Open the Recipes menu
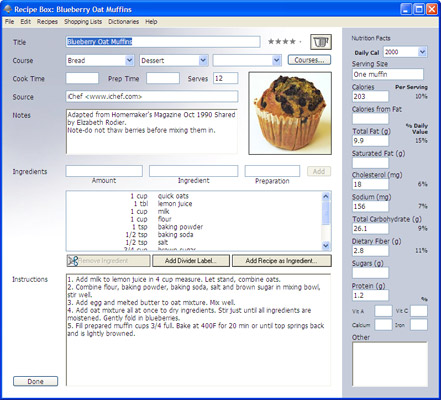This screenshot has width=441, height=400. pos(47,22)
